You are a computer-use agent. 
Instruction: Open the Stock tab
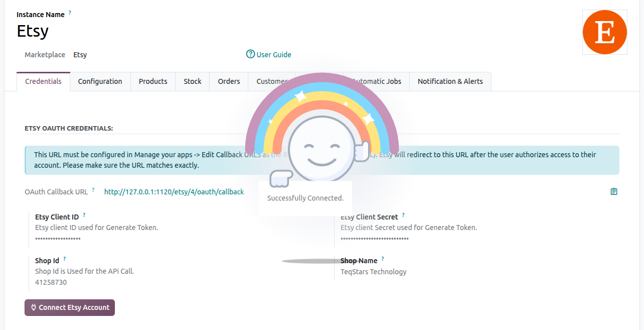pos(193,81)
